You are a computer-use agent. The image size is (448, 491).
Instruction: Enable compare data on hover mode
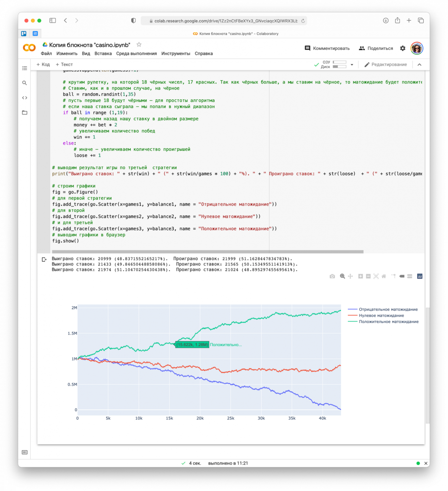[410, 276]
